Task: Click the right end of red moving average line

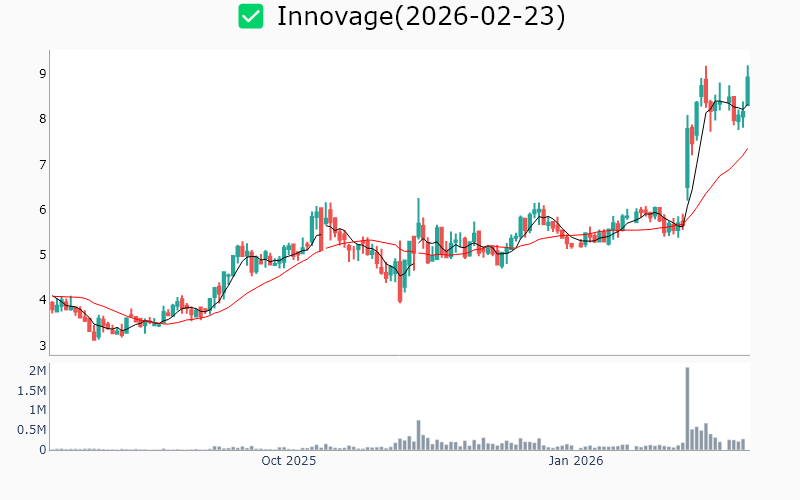Action: point(747,149)
